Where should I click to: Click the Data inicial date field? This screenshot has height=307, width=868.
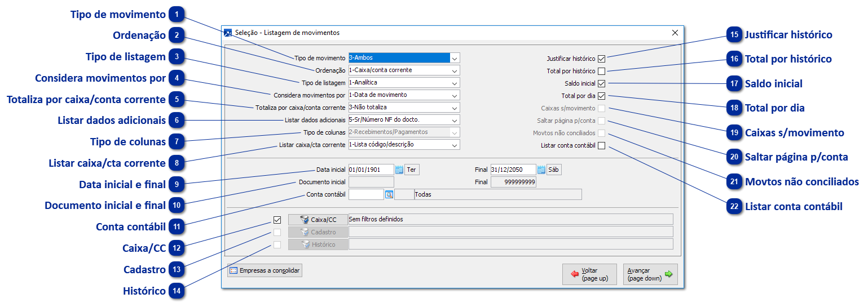tap(371, 170)
